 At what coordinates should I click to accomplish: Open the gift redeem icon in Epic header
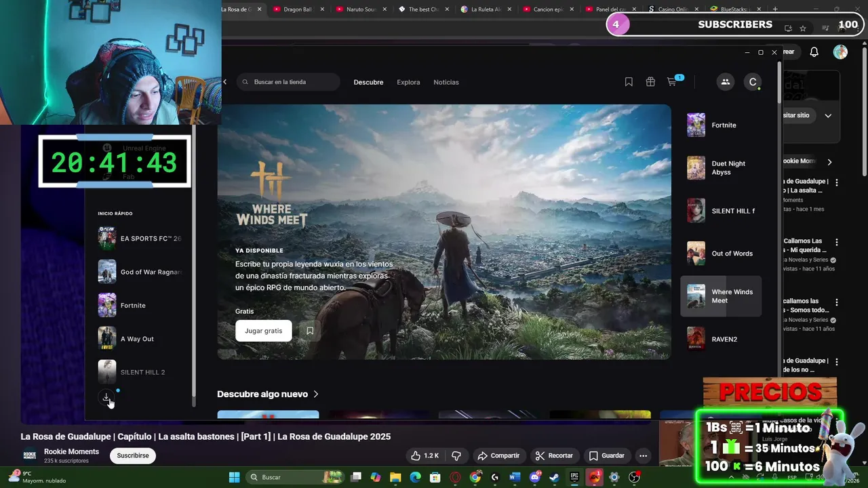point(650,82)
